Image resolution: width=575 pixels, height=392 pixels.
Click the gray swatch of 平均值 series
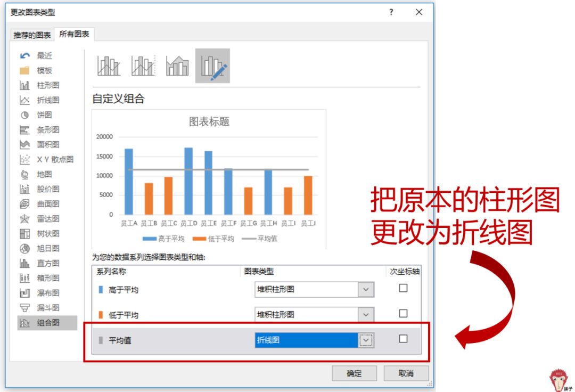coord(101,340)
